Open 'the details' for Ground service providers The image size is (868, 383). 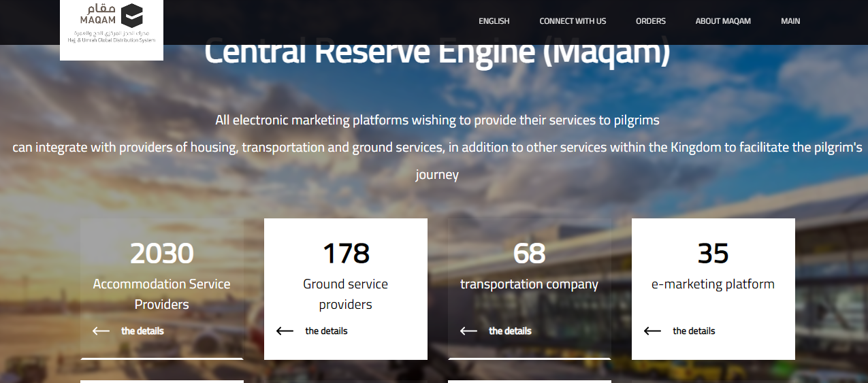pyautogui.click(x=326, y=331)
